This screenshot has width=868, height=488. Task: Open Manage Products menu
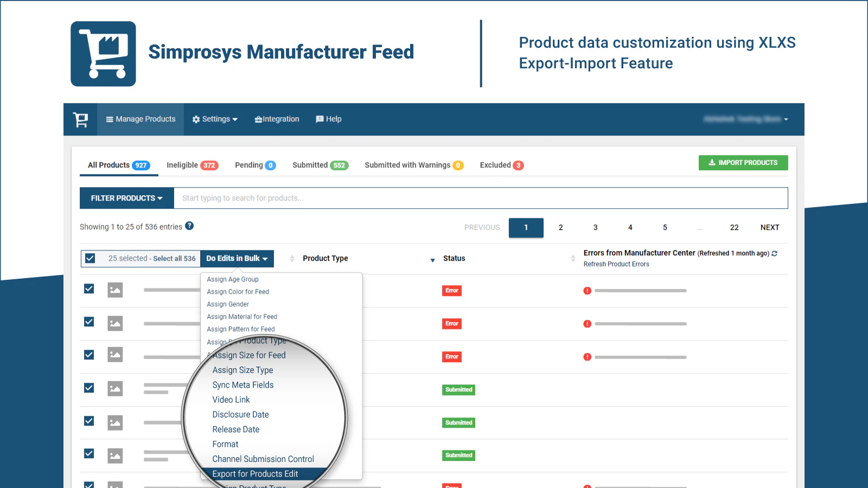tap(141, 119)
